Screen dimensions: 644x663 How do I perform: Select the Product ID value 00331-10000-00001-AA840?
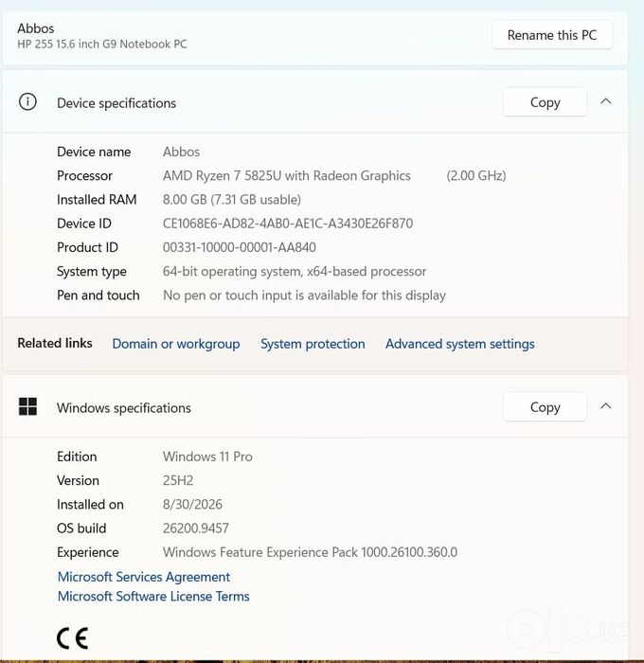(x=240, y=247)
